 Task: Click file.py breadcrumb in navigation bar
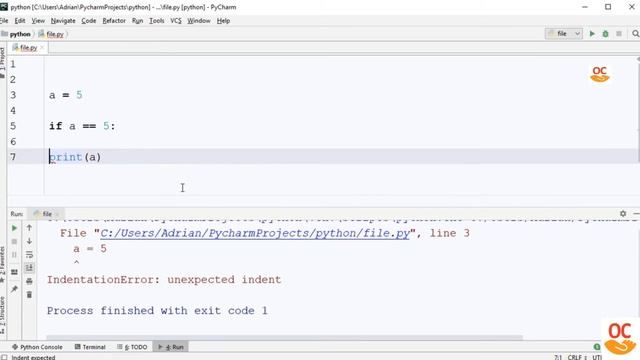coord(51,34)
